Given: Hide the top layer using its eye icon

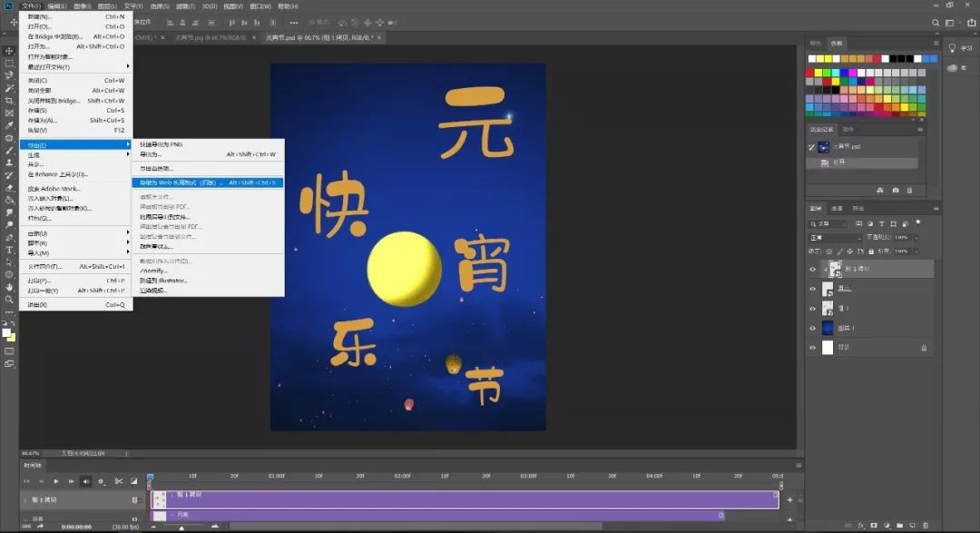Looking at the screenshot, I should 813,269.
